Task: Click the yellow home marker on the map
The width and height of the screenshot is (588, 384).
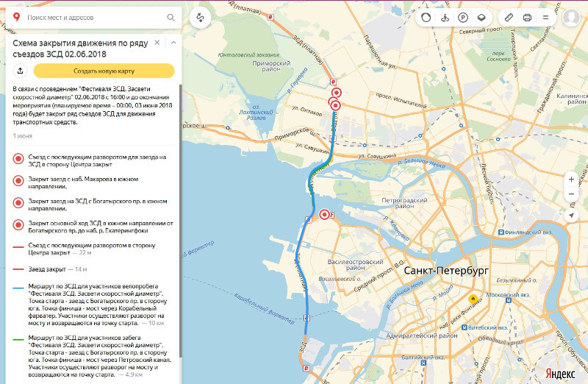Action: [473, 299]
